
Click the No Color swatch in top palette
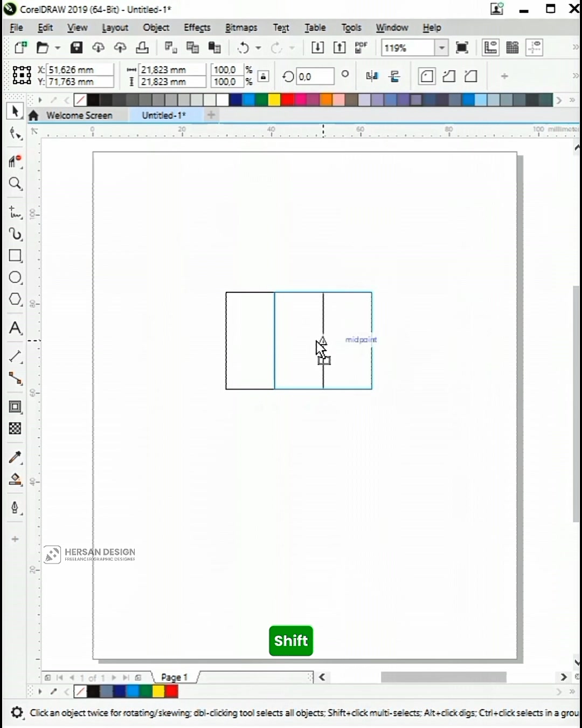coord(80,100)
